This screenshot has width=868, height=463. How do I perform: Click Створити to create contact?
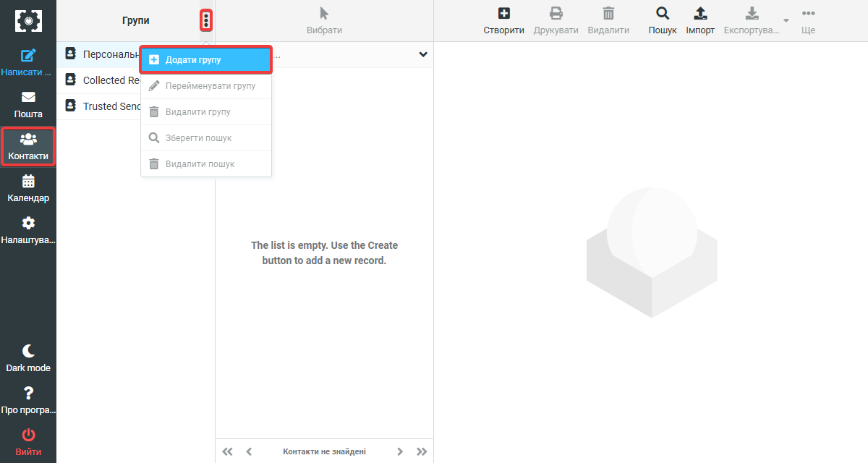click(503, 20)
